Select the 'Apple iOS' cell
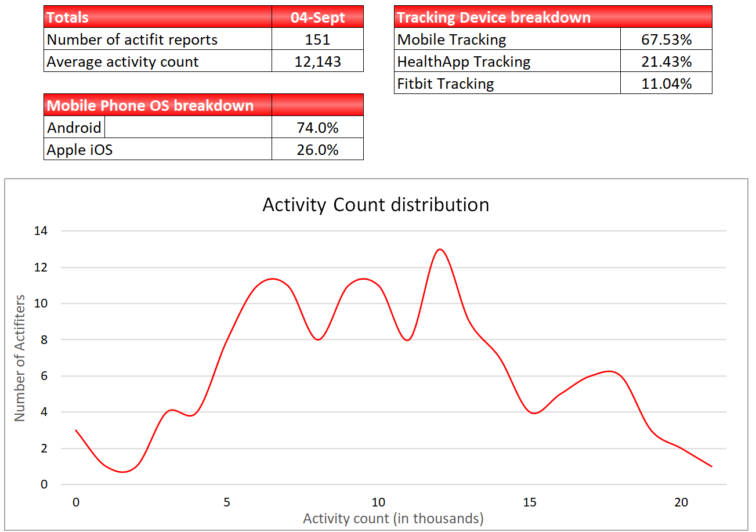The image size is (756, 532). coord(158,149)
